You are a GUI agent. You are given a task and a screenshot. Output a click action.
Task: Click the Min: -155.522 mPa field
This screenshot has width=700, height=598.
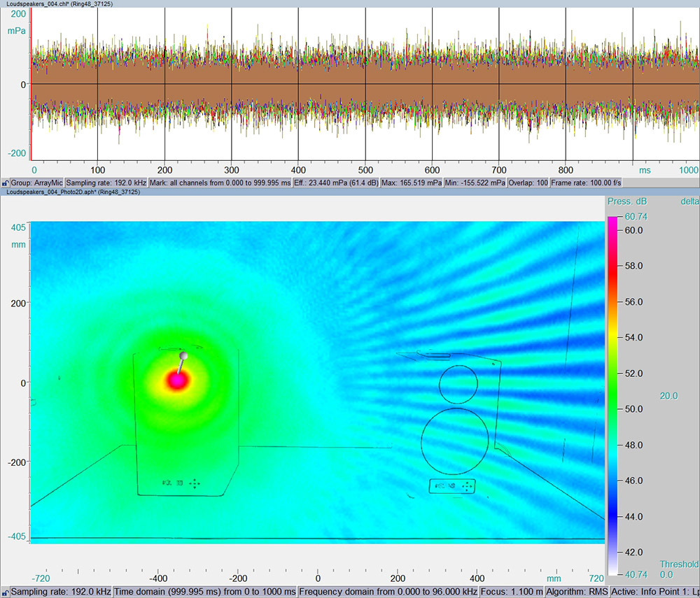[x=475, y=183]
